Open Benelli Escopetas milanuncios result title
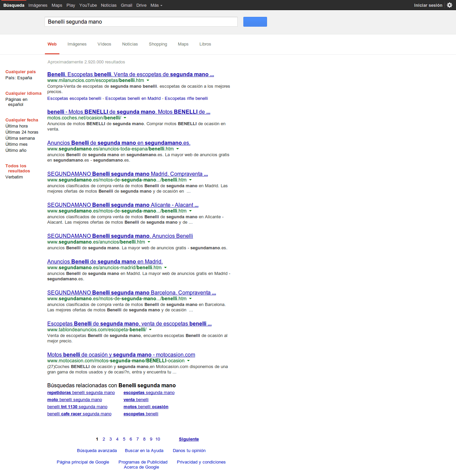Screen dimensions: 456x476 131,74
